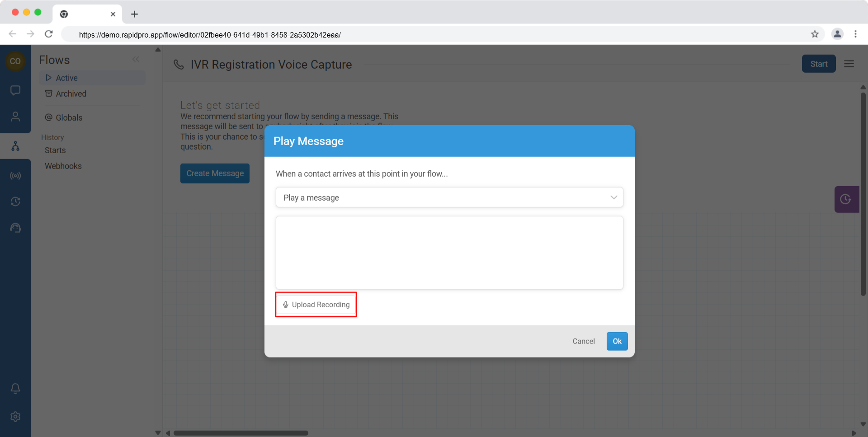The image size is (868, 437).
Task: Open the Triggers broadcast icon
Action: point(15,176)
